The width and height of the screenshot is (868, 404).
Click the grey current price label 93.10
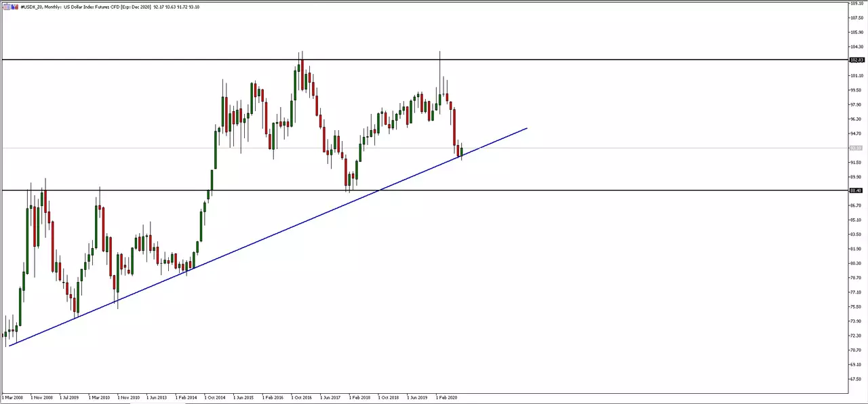857,148
